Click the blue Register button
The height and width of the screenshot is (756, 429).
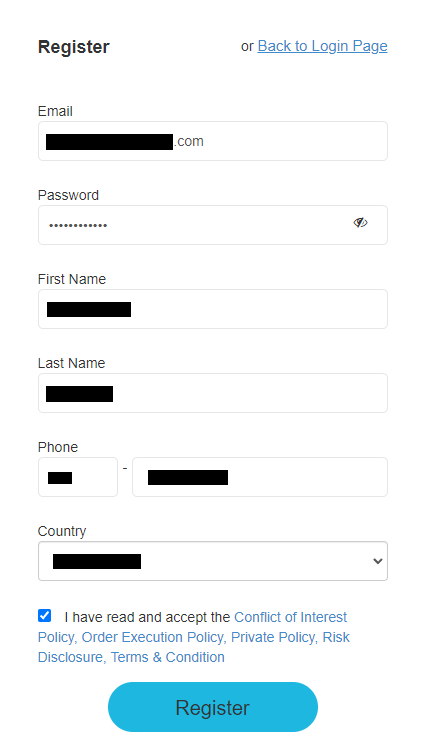pyautogui.click(x=213, y=707)
